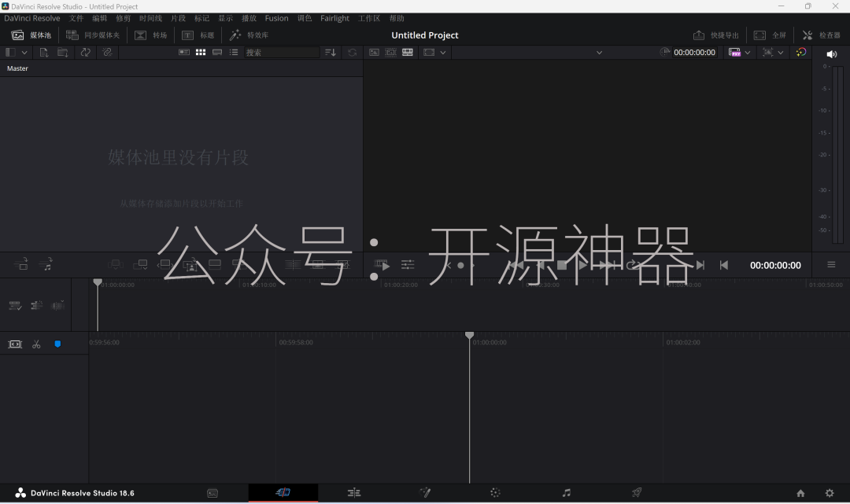Click the viewer aspect/safe area icon
Screen dimensions: 850x504
pos(430,53)
